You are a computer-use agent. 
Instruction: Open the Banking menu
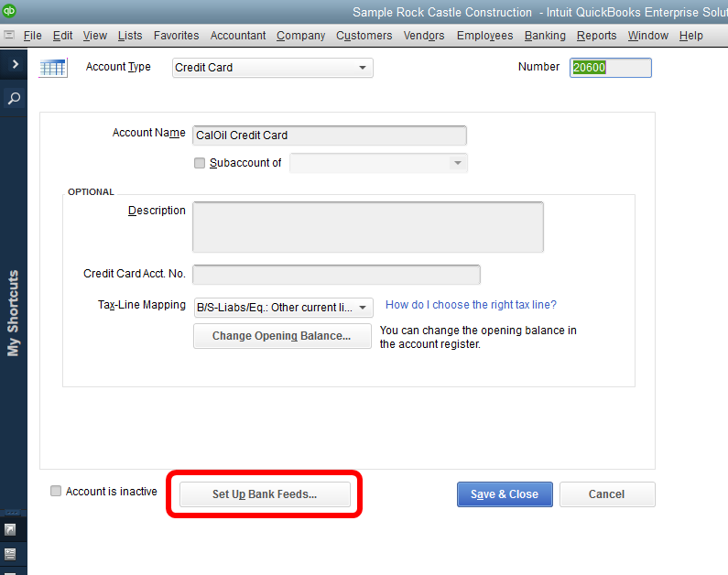click(545, 36)
